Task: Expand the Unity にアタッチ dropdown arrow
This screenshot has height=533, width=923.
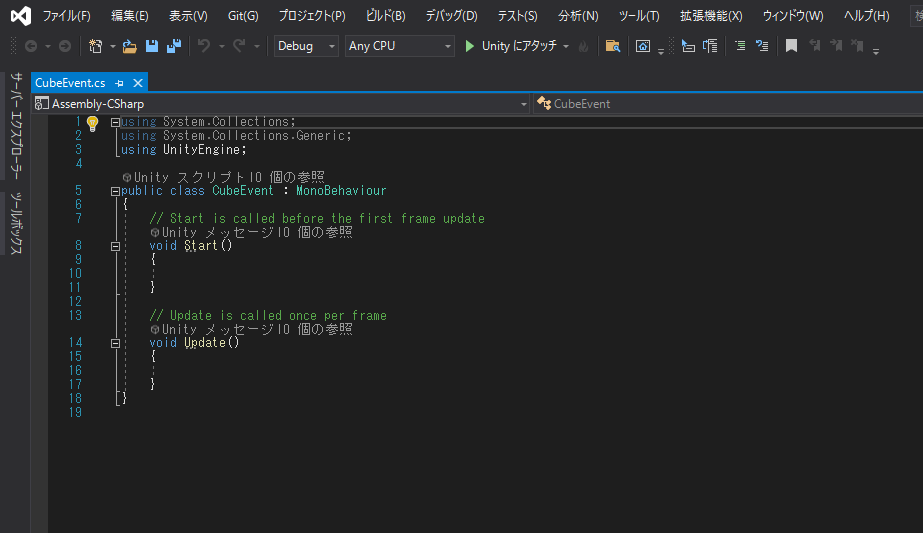Action: click(x=566, y=47)
